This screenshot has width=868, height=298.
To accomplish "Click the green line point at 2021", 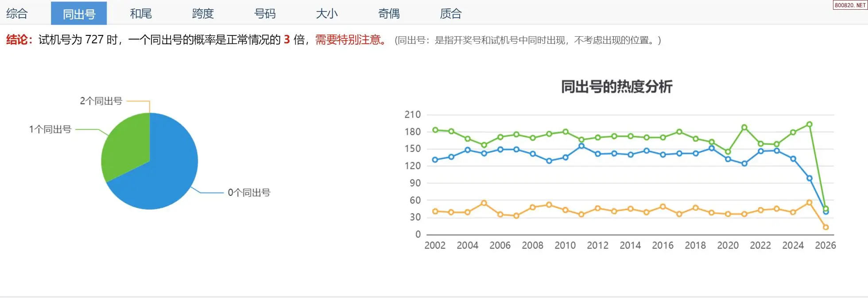I will pyautogui.click(x=744, y=127).
